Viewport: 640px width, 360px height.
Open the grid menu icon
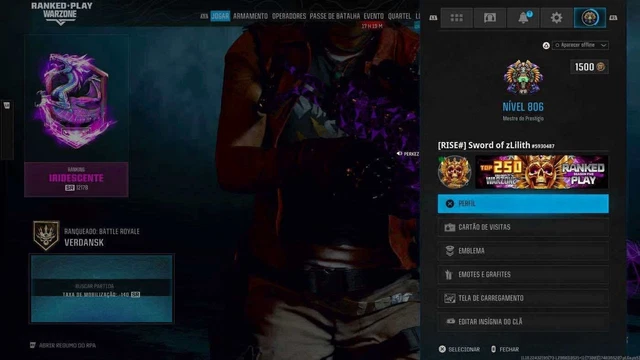456,18
